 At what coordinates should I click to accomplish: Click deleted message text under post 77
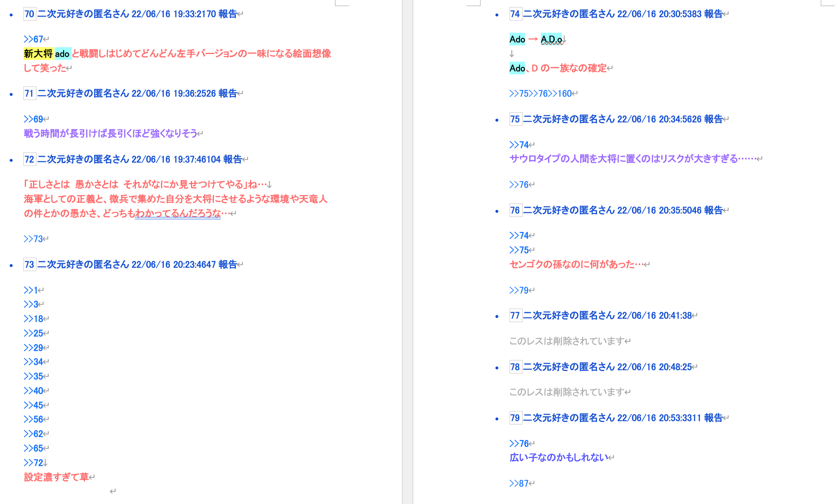567,341
